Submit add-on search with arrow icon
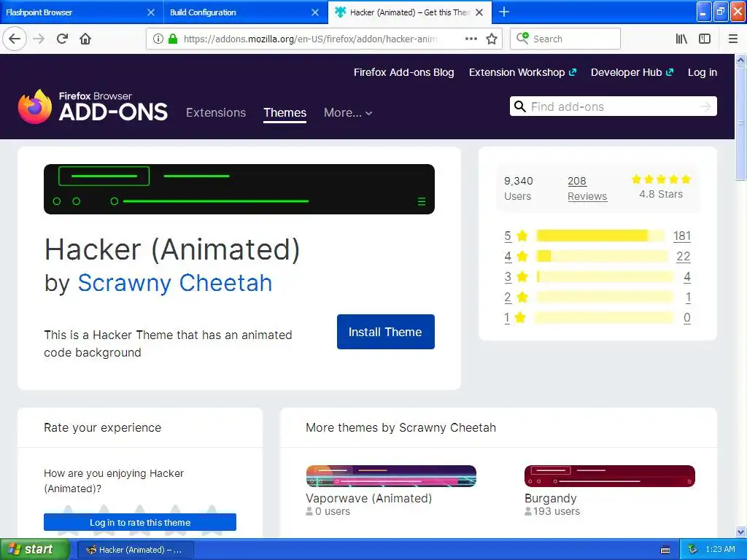Screen dimensions: 747x560 pos(705,106)
